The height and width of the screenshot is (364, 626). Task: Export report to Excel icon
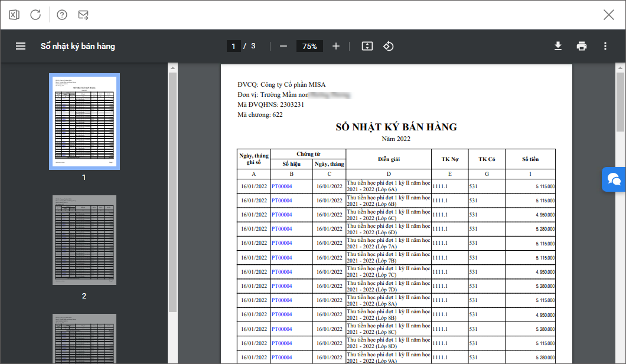(x=14, y=15)
